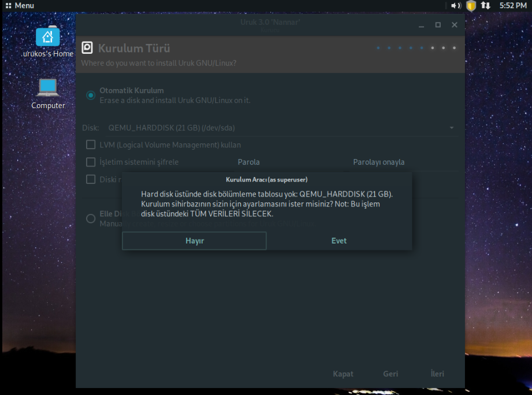Click the 5:52 PM clock
The image size is (532, 395).
coord(513,5)
